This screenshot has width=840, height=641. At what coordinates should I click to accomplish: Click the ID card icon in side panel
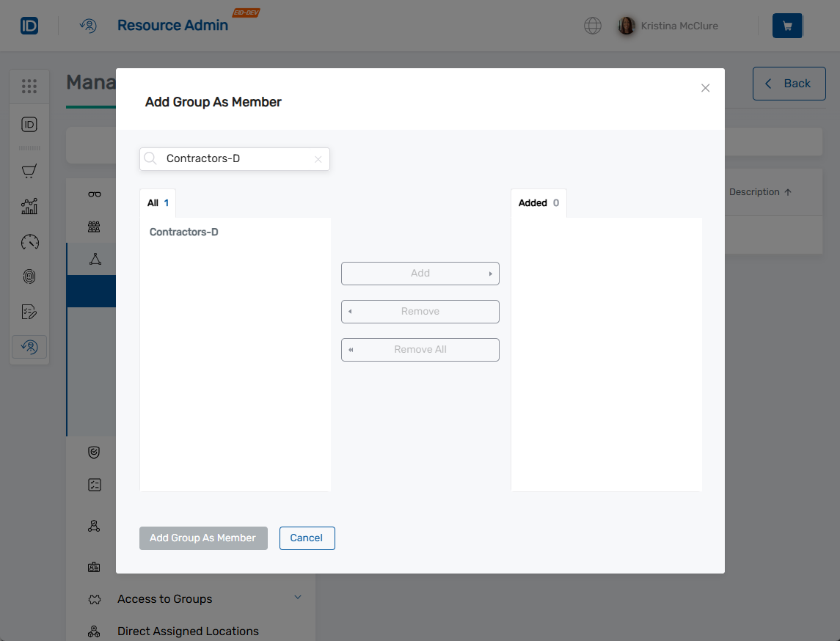(x=94, y=566)
